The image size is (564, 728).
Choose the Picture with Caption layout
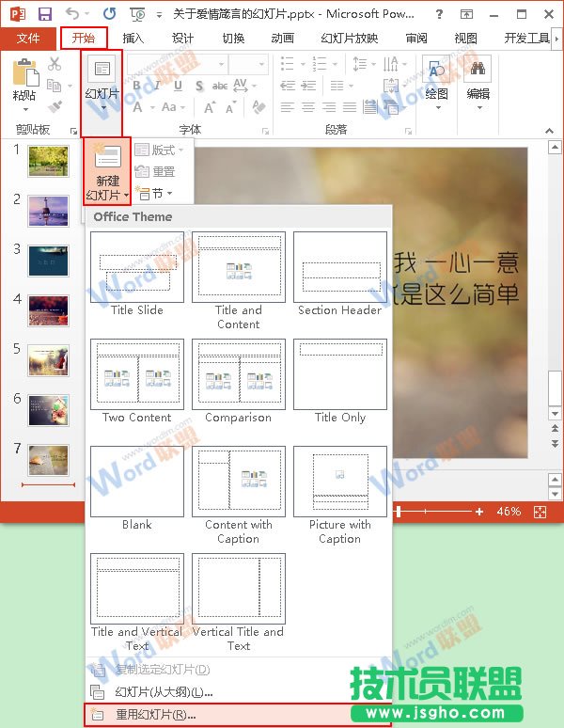click(x=340, y=496)
